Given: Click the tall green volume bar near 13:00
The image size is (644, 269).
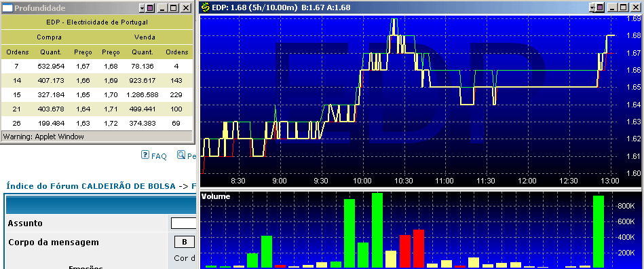Looking at the screenshot, I should click(599, 232).
